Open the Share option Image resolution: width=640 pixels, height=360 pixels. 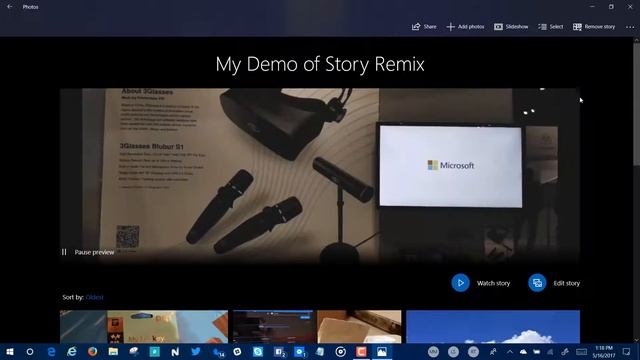pos(424,27)
